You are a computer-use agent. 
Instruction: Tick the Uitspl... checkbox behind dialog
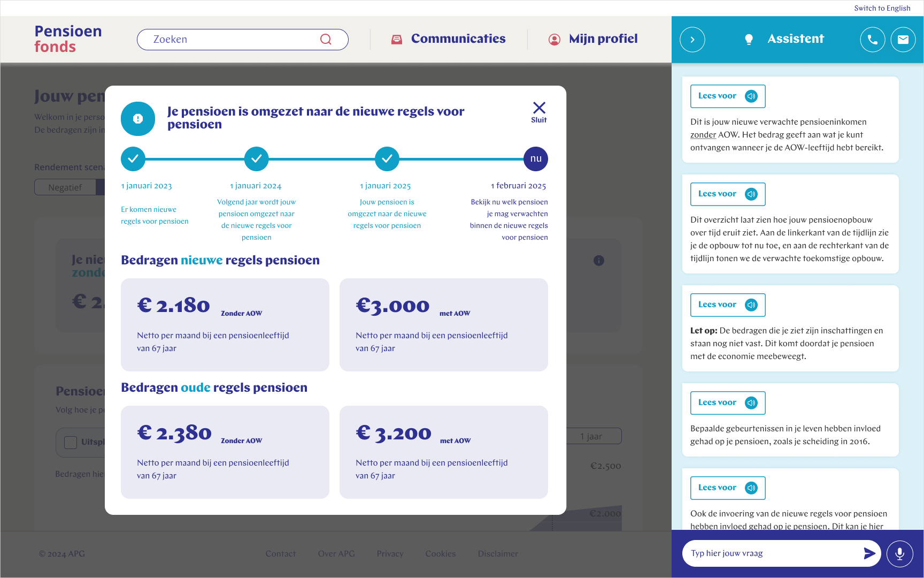click(x=71, y=443)
